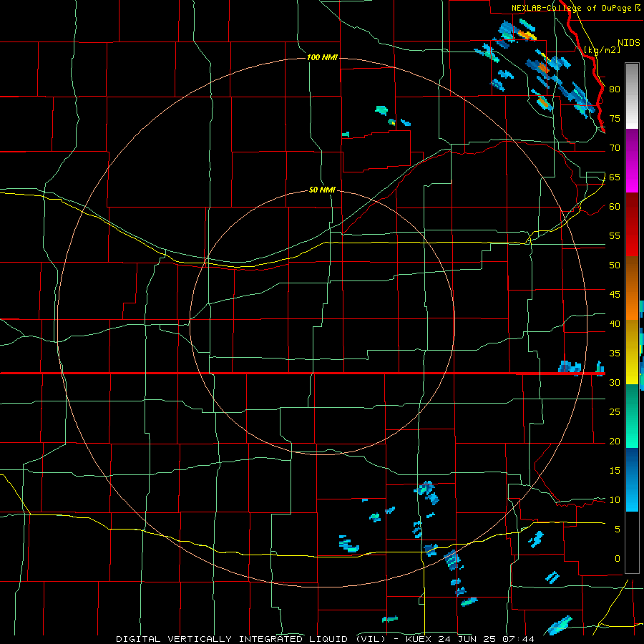The height and width of the screenshot is (644, 644).
Task: Click the legend value 50
Action: point(615,265)
